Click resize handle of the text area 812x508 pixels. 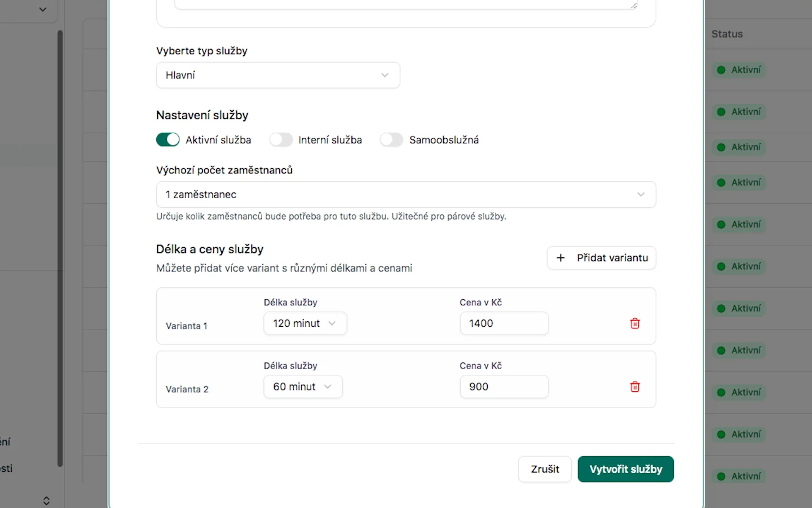point(634,5)
